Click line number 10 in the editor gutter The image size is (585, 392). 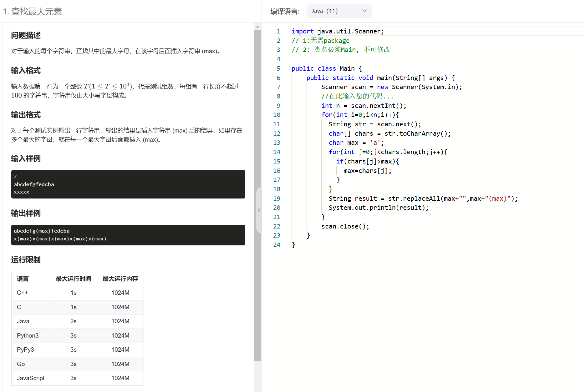coord(277,115)
